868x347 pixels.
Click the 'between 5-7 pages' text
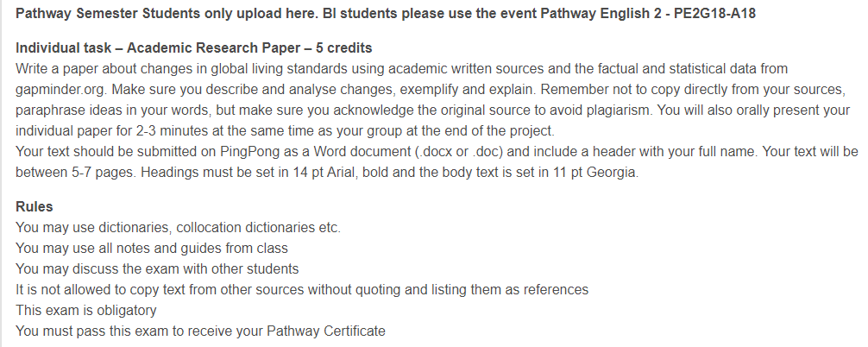point(76,173)
